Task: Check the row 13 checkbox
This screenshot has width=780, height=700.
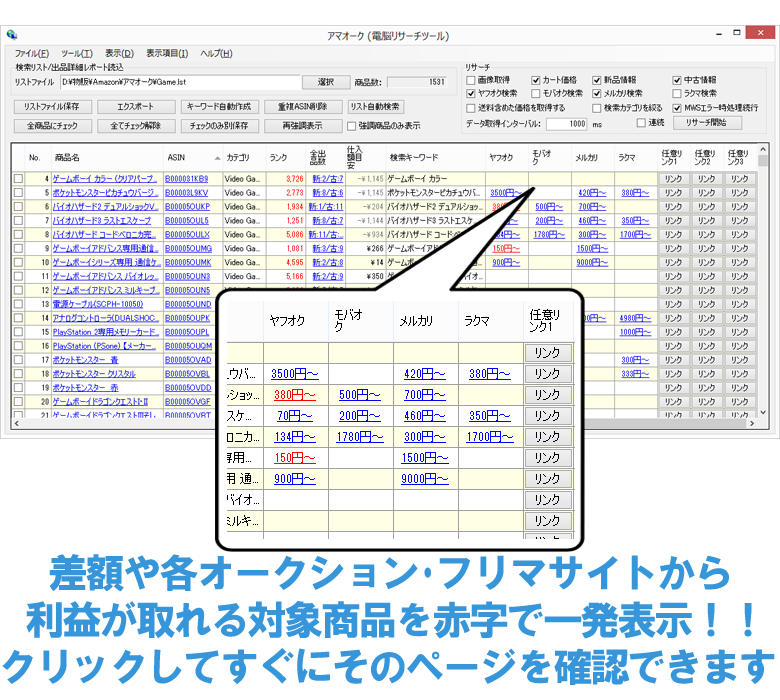Action: [x=18, y=304]
